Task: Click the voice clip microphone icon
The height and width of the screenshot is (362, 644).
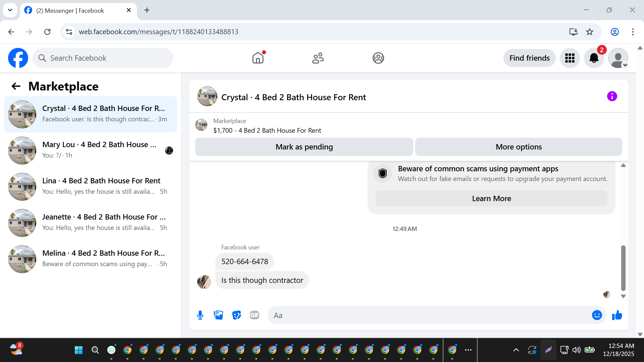Action: (200, 315)
